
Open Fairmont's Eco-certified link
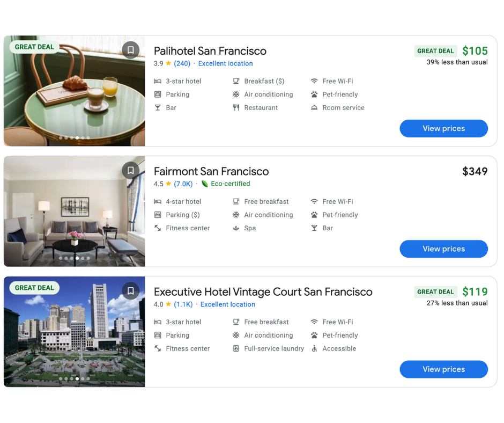[230, 184]
